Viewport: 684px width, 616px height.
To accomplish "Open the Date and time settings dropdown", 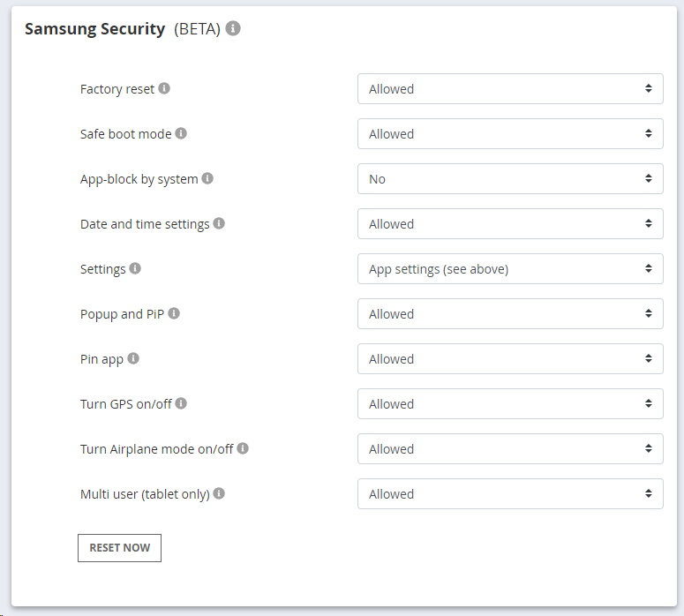I will tap(510, 224).
